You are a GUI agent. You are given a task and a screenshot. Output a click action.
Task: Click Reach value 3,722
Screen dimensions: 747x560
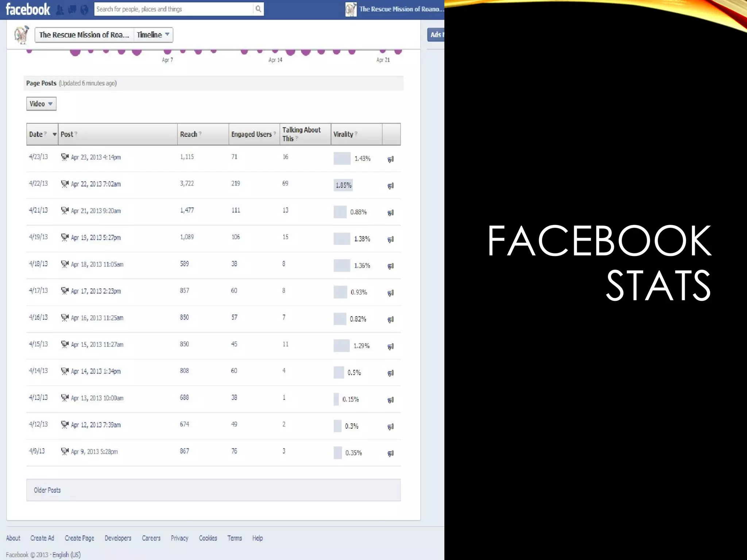point(187,183)
